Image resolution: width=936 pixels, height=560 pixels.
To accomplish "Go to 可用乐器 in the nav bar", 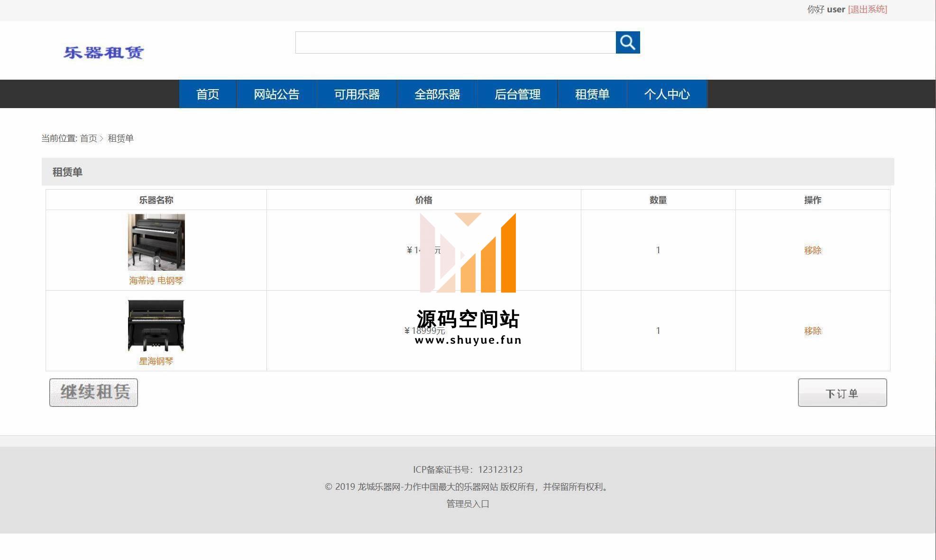I will pos(357,94).
